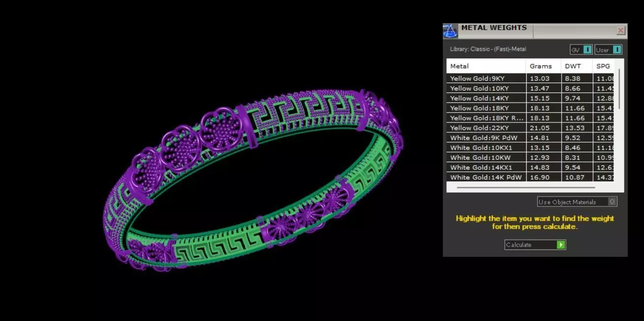Select the Yellow Gold:14KY row
Screen dimensions: 644x321
tap(530, 98)
